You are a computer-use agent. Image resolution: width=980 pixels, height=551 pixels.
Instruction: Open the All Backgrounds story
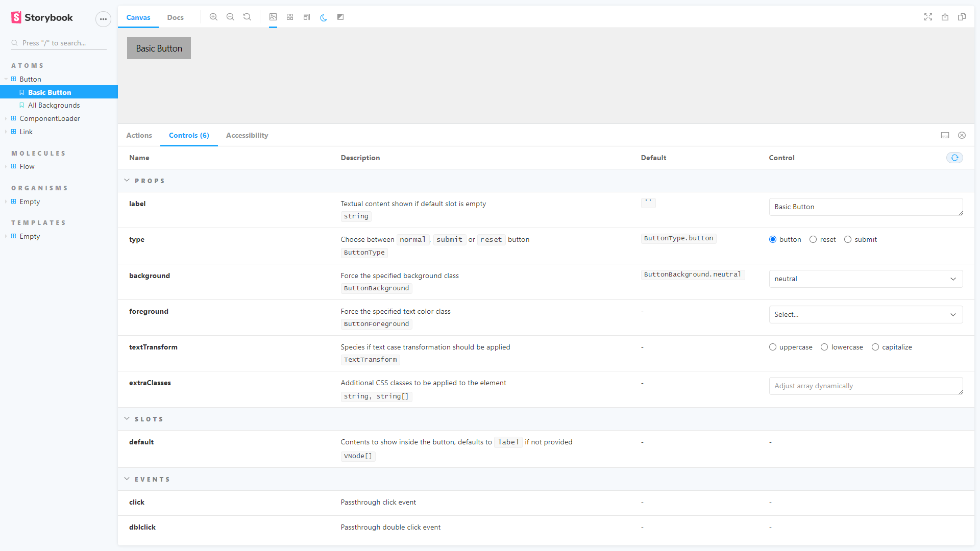[54, 105]
